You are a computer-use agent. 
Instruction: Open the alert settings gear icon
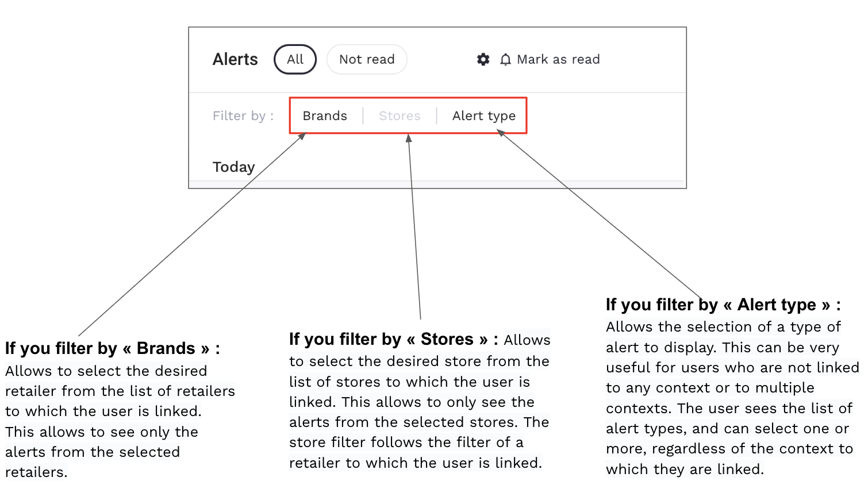(x=483, y=59)
